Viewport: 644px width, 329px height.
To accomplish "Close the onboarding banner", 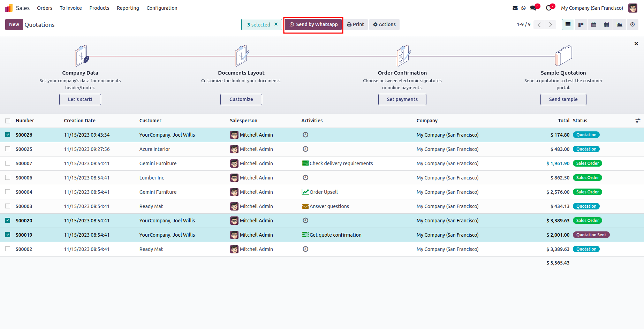I will coord(636,44).
